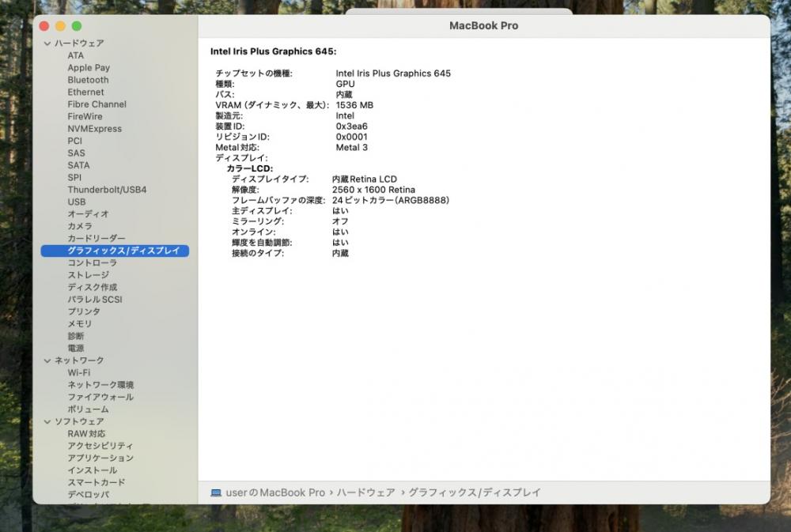Select ATA in the sidebar
This screenshot has height=532, width=791.
click(76, 55)
